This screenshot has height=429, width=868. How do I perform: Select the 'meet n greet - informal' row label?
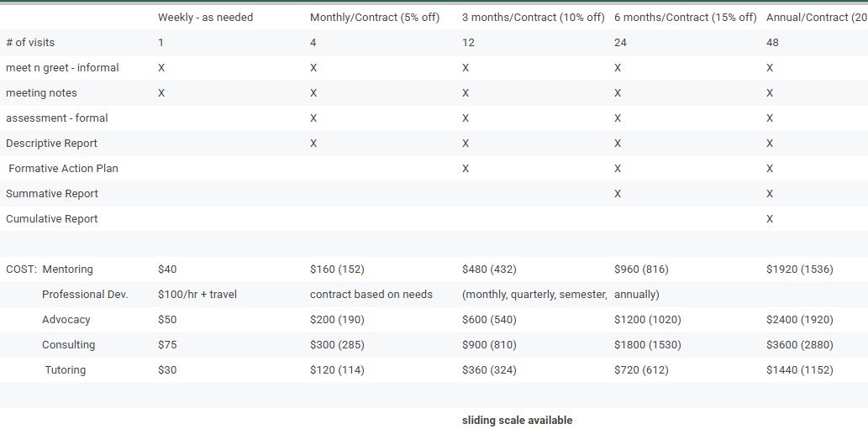pos(62,68)
